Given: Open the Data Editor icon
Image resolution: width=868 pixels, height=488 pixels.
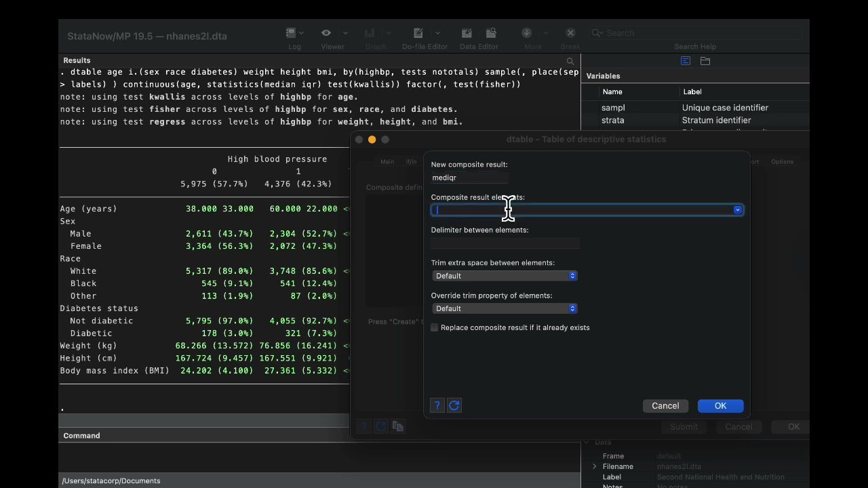Looking at the screenshot, I should click(467, 33).
